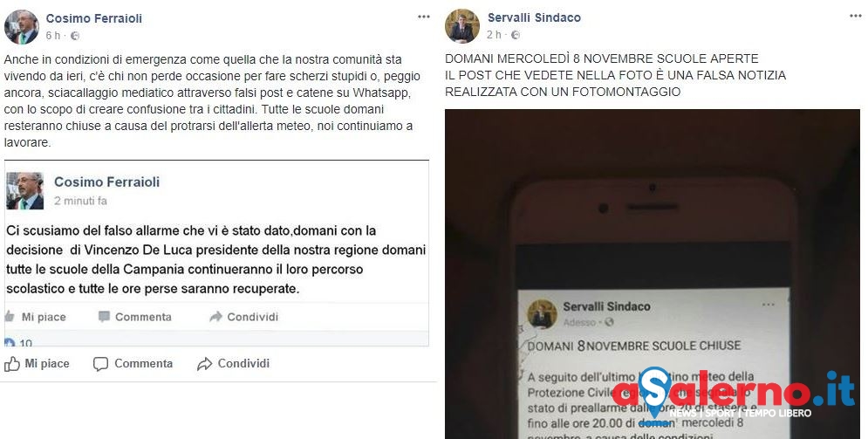The height and width of the screenshot is (439, 868).
Task: Click the globe privacy icon beside 2 h
Action: click(x=515, y=35)
